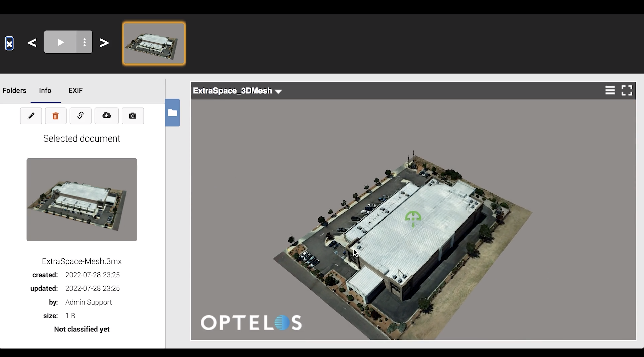This screenshot has height=357, width=644.
Task: Enter fullscreen mode in the 3D viewer
Action: (627, 90)
